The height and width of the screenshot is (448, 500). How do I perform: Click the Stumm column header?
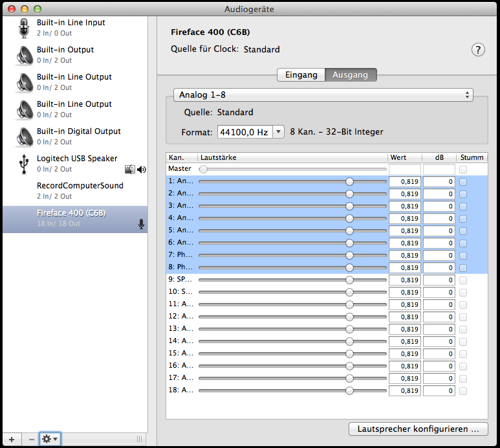pos(472,157)
